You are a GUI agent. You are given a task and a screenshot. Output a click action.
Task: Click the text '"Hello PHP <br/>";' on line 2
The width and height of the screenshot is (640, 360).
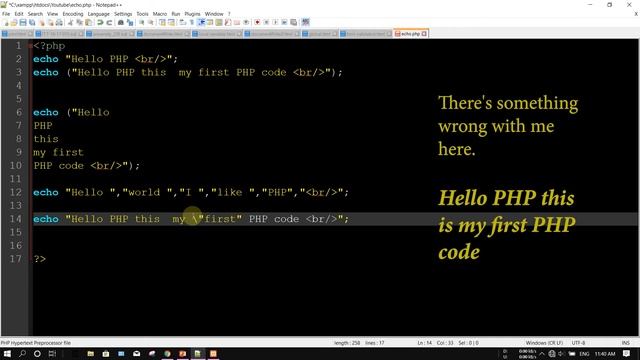(x=122, y=59)
